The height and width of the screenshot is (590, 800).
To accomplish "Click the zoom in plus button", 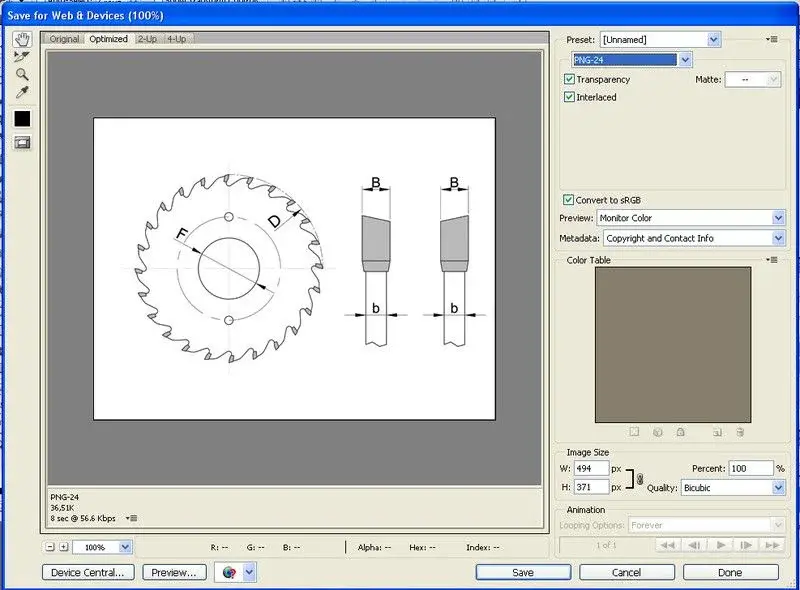I will tap(64, 547).
